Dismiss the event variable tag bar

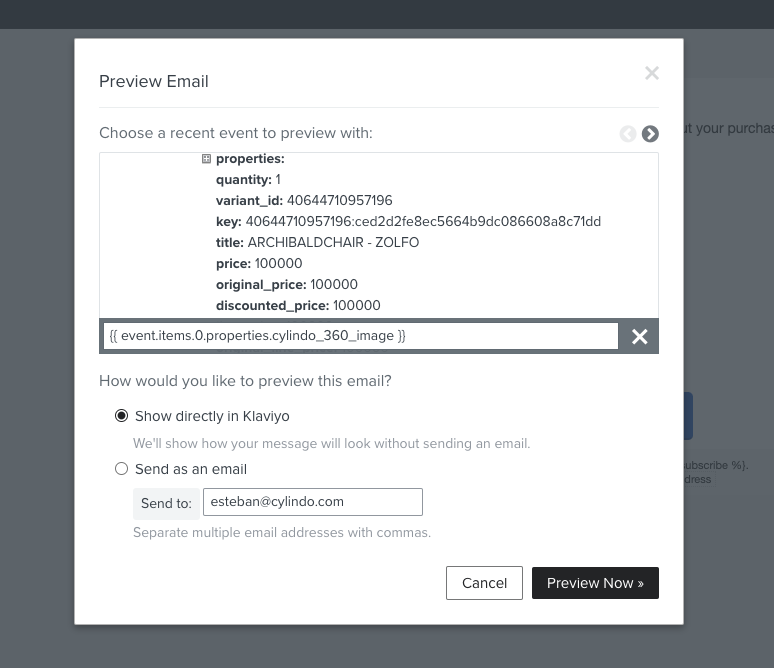[x=639, y=336]
